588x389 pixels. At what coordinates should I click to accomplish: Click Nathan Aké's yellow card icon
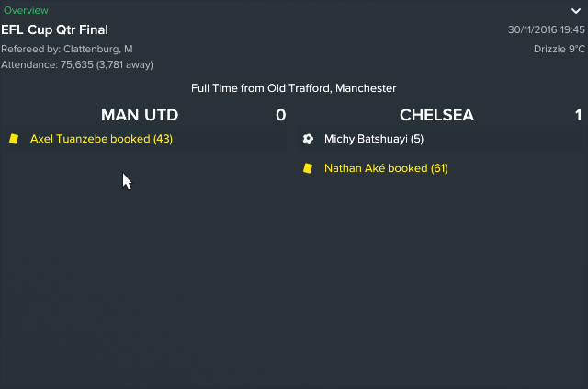point(308,168)
